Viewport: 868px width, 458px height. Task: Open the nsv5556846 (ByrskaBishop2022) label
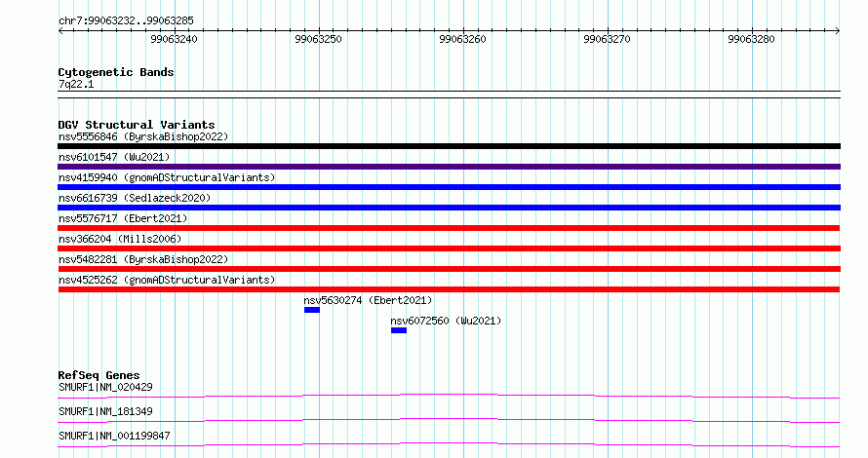[x=143, y=136]
